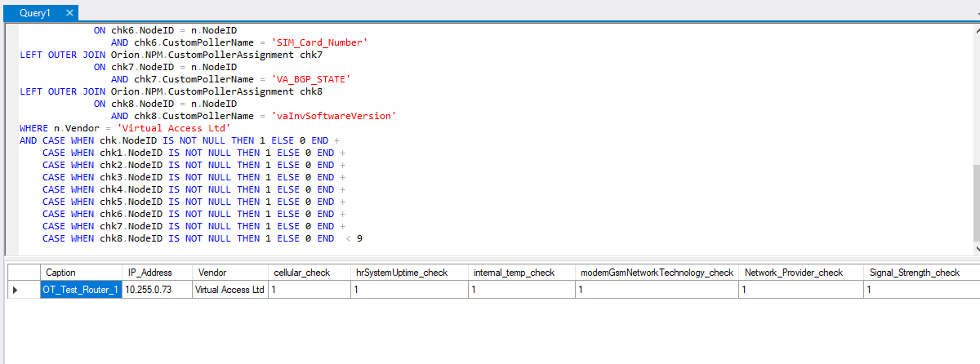The width and height of the screenshot is (980, 364).
Task: Select the Signal_Strength_check value cell
Action: click(921, 289)
